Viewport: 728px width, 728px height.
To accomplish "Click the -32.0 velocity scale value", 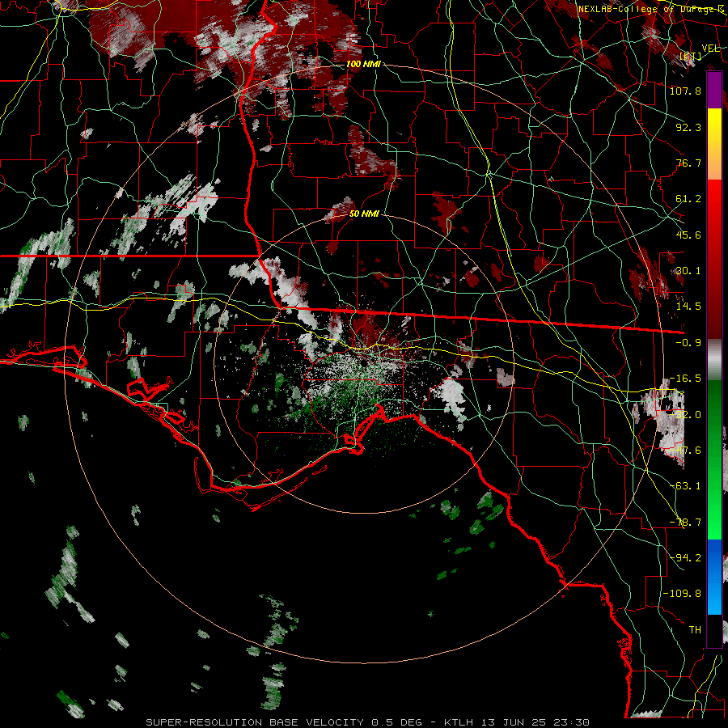I will [685, 415].
